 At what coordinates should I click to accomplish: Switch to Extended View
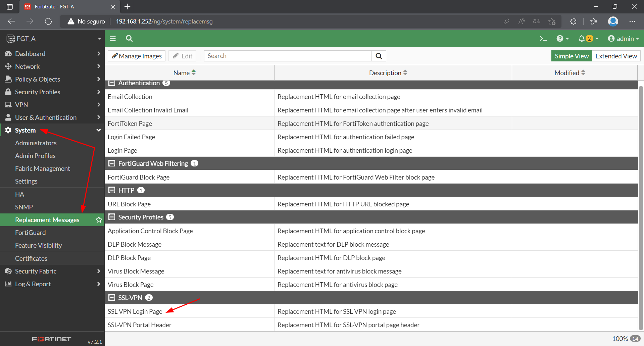pos(616,56)
